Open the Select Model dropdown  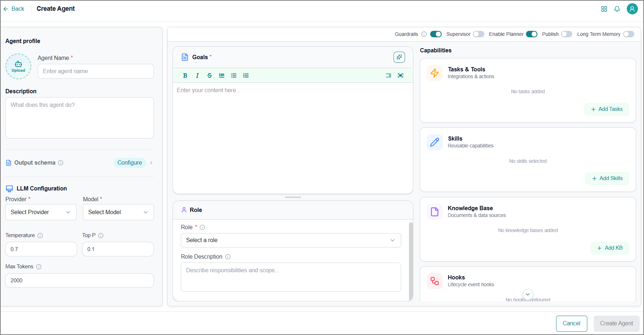coord(118,212)
